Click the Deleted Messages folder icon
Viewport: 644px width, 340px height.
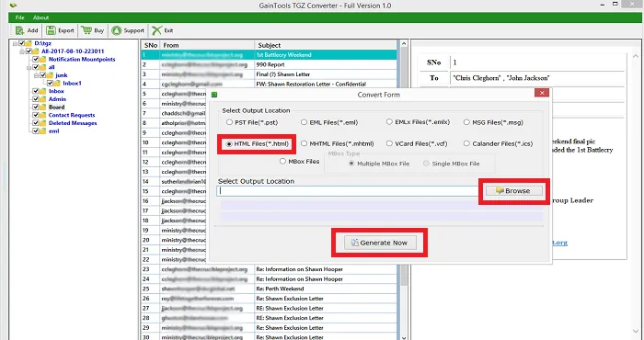click(42, 123)
